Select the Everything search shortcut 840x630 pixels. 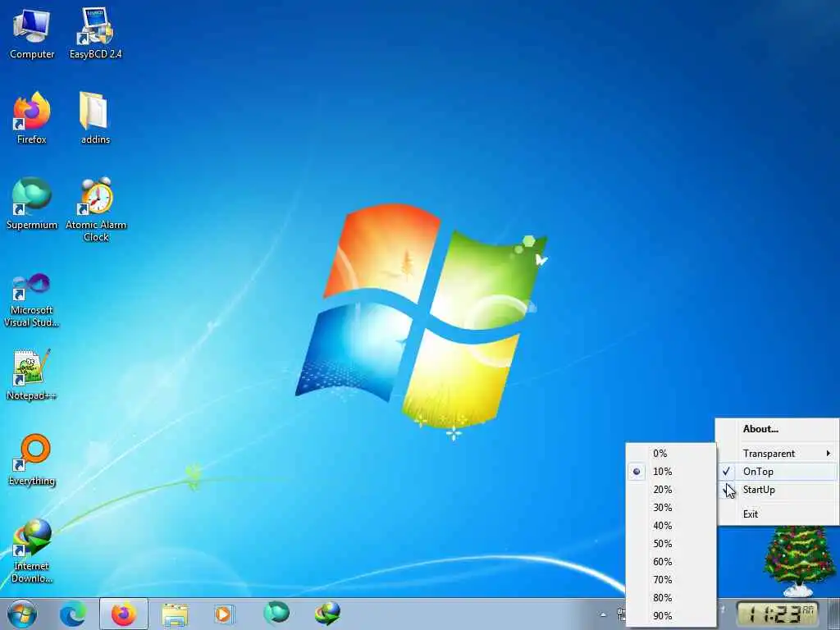pos(32,459)
